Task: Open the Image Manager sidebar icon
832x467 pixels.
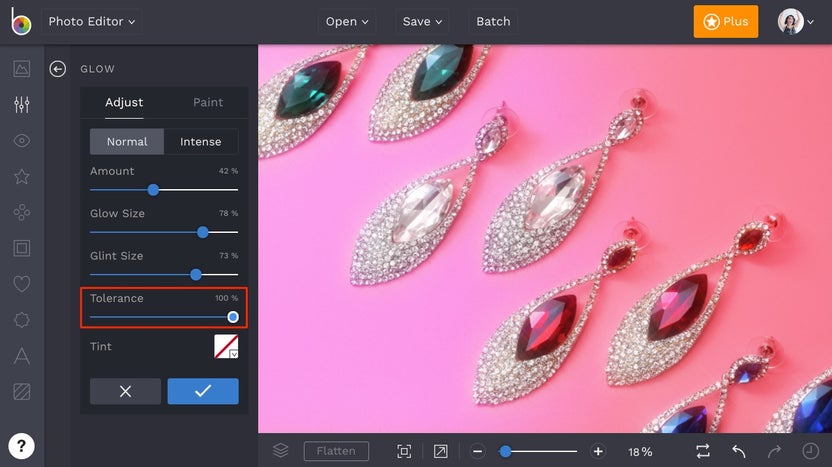Action: (x=21, y=69)
